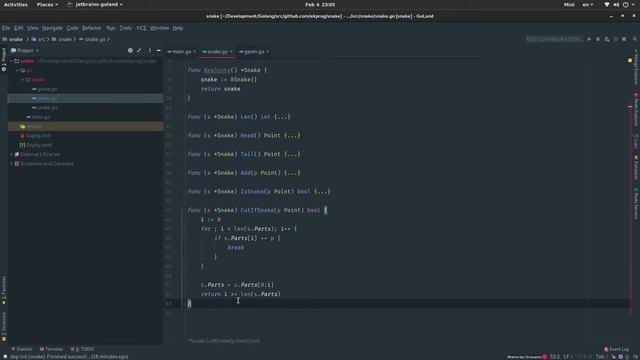The width and height of the screenshot is (640, 360).
Task: Toggle bottom-left tool window visibility icon
Action: coord(4,356)
